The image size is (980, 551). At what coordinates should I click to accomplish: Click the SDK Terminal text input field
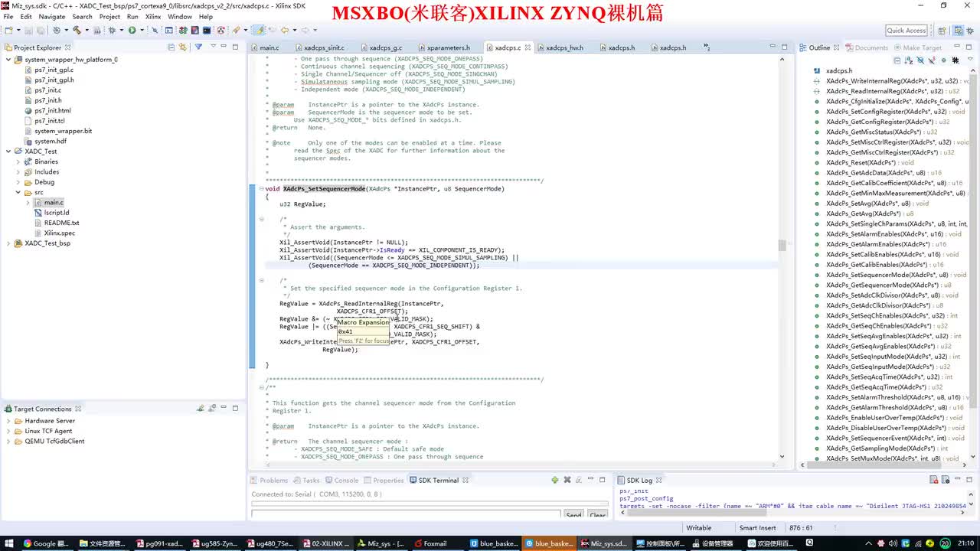point(406,515)
